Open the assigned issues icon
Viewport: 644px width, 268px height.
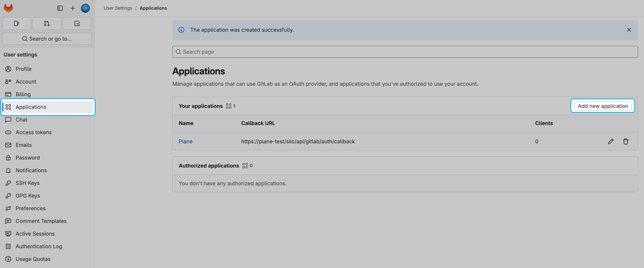click(x=16, y=23)
